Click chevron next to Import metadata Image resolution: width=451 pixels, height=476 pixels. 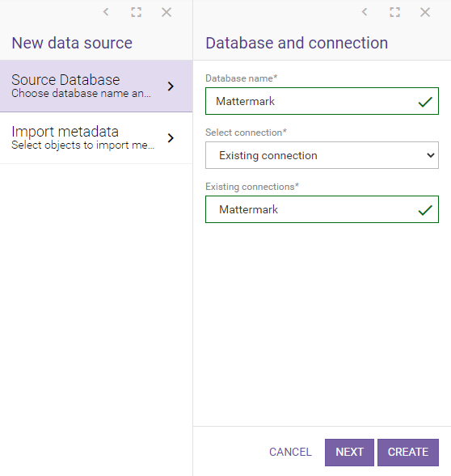(x=171, y=138)
